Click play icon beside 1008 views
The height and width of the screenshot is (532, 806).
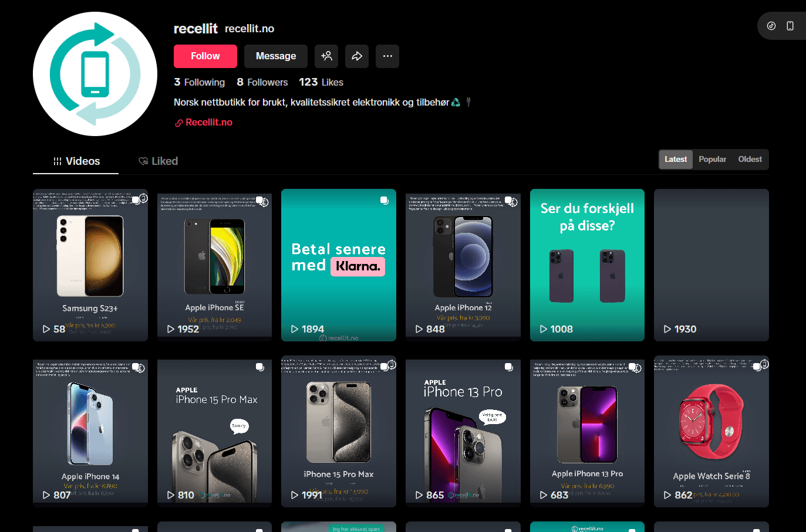coord(544,329)
